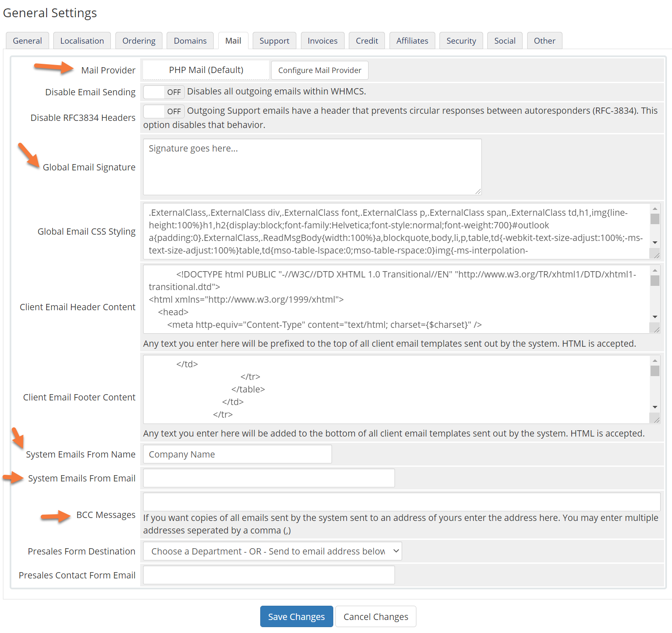Click into the Global Email Signature textarea
This screenshot has width=672, height=633.
pos(312,167)
